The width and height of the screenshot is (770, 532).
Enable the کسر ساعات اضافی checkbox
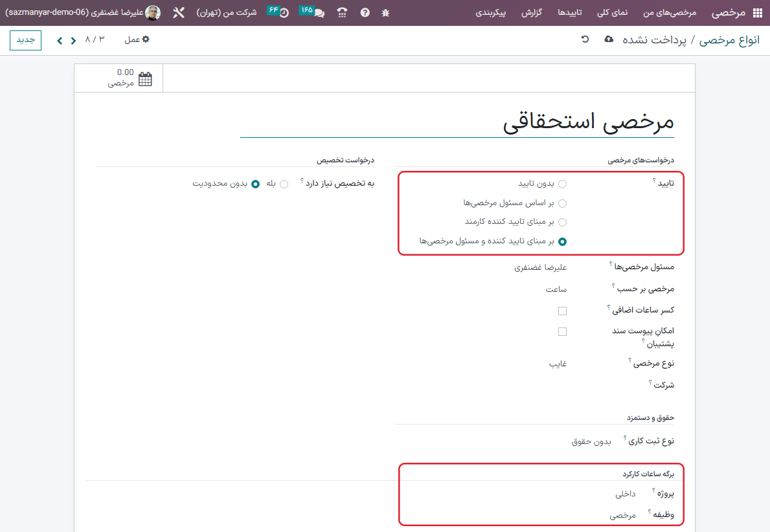[562, 311]
